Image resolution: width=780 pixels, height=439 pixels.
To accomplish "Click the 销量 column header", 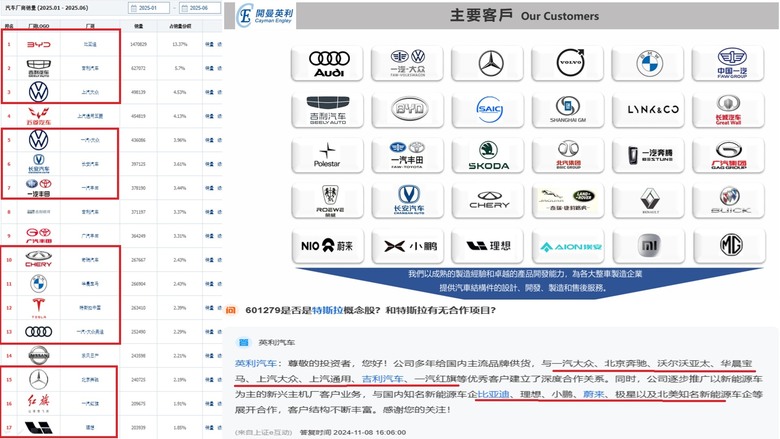I will tap(139, 26).
